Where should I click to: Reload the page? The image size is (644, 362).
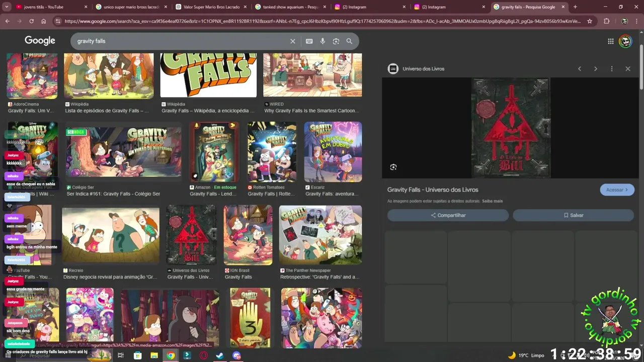coord(31,21)
